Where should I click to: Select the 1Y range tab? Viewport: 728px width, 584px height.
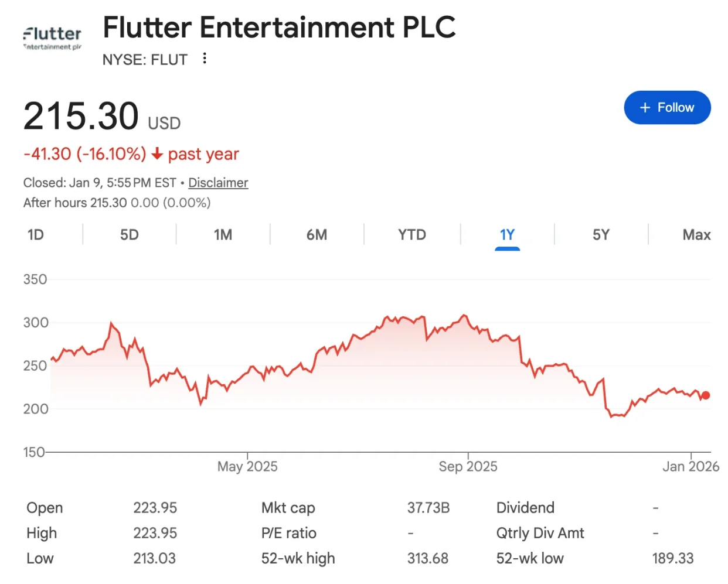507,235
